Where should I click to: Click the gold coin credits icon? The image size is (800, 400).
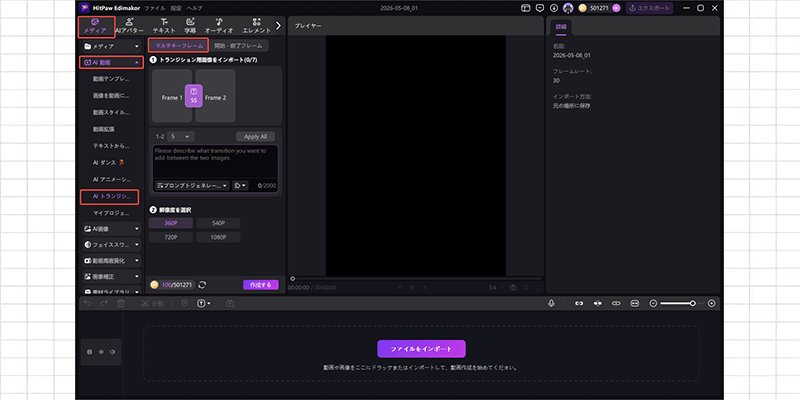pos(583,8)
